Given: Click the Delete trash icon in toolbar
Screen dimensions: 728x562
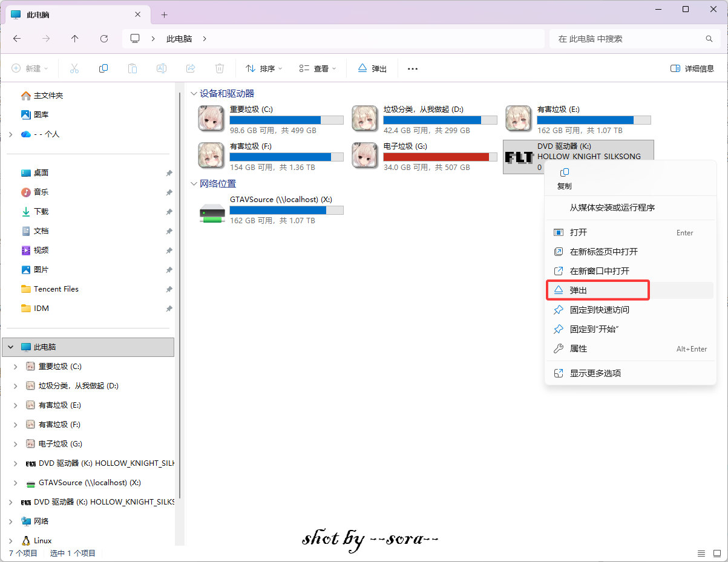Looking at the screenshot, I should (x=220, y=68).
